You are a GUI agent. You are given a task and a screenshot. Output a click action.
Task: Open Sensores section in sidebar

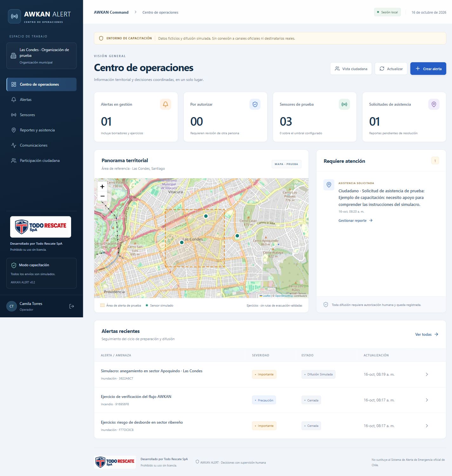[x=41, y=115]
